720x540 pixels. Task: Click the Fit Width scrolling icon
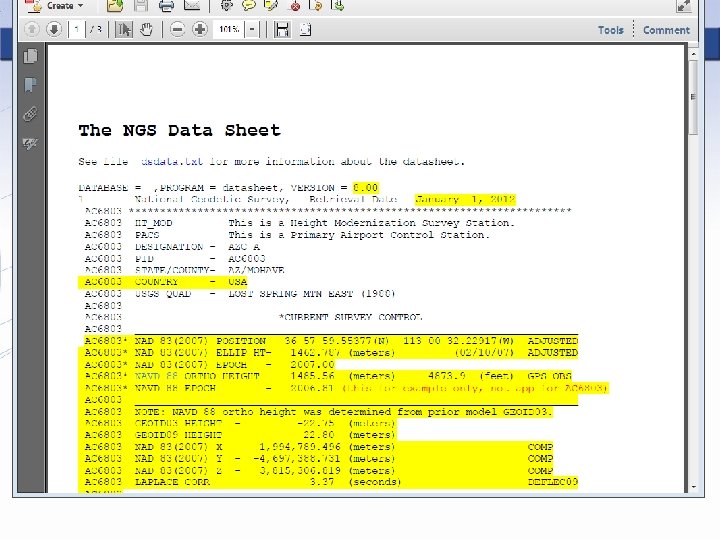coord(282,29)
